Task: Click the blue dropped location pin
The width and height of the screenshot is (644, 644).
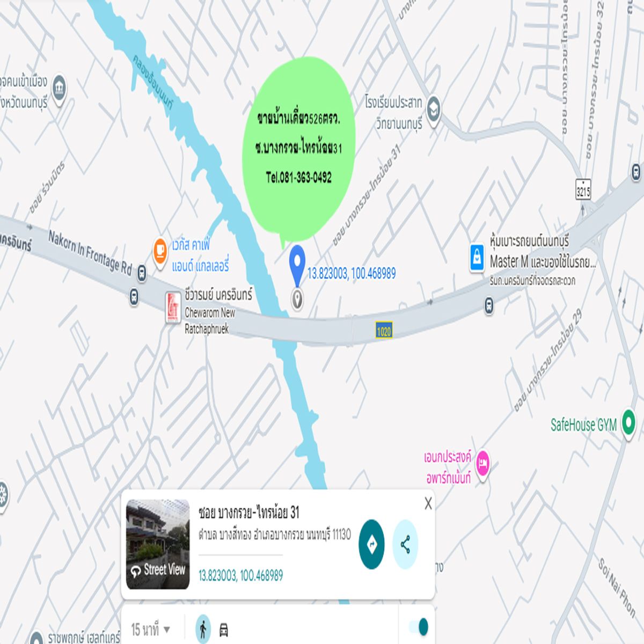Action: 297,264
